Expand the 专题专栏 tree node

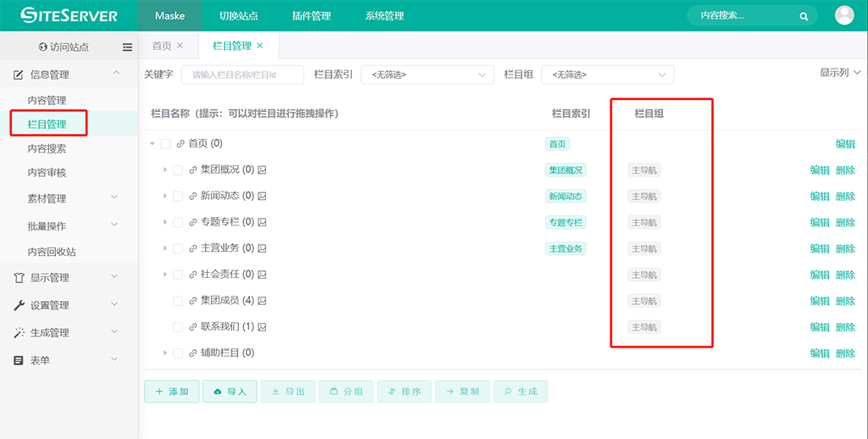165,222
